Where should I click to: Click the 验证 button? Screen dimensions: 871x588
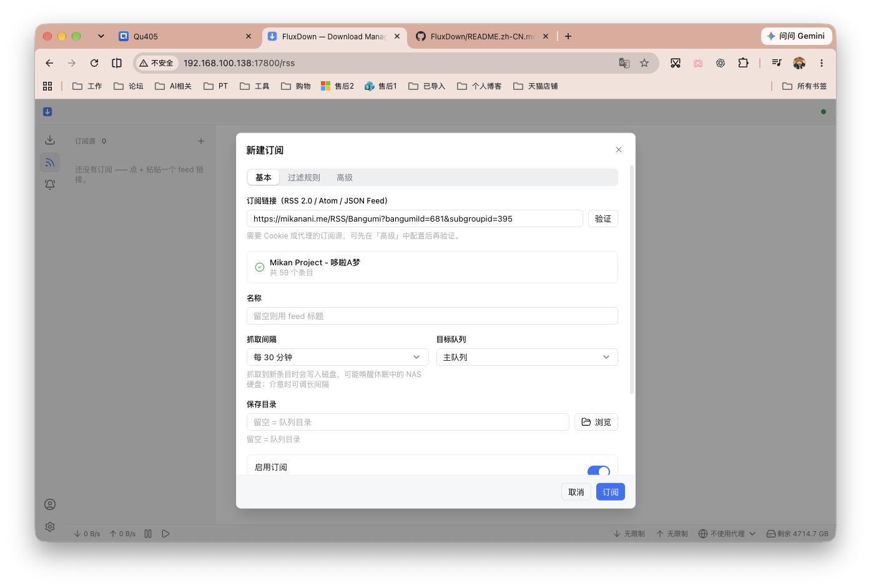click(603, 218)
